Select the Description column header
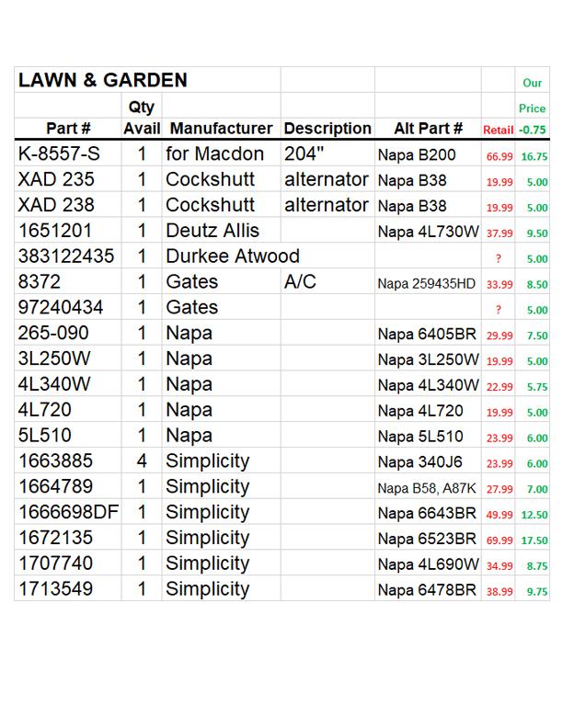 point(327,129)
